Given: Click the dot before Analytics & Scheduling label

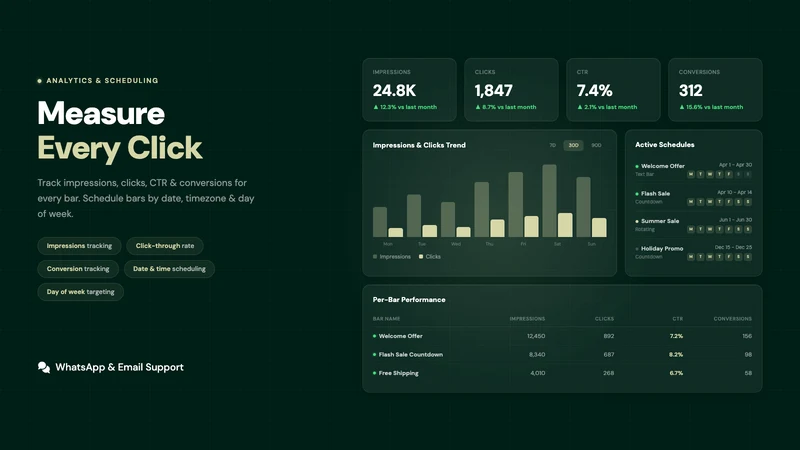Looking at the screenshot, I should pyautogui.click(x=39, y=81).
